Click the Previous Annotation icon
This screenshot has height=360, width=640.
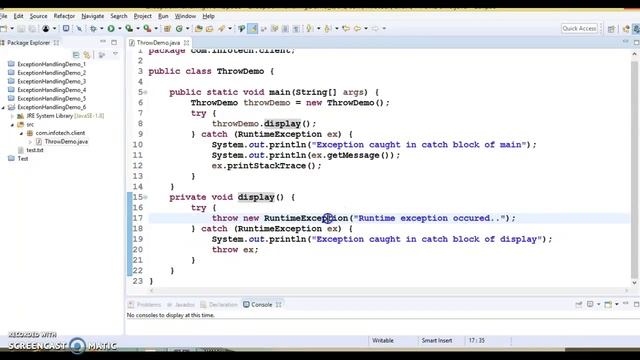[x=327, y=29]
